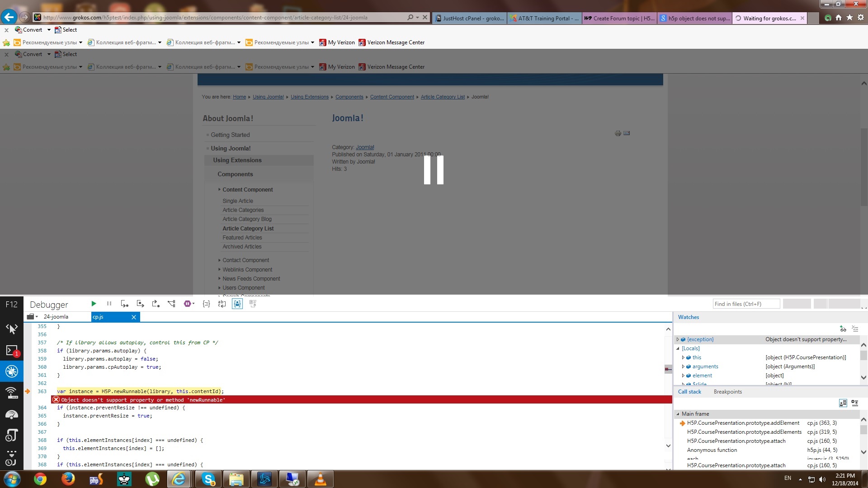Expand the 'element' local variable
Viewport: 868px width, 488px height.
683,376
